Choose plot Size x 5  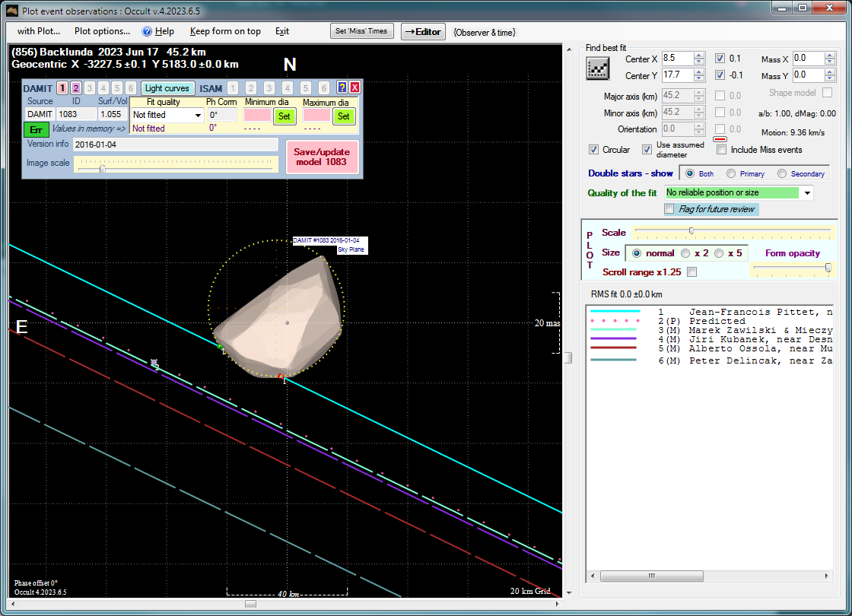[x=719, y=254]
